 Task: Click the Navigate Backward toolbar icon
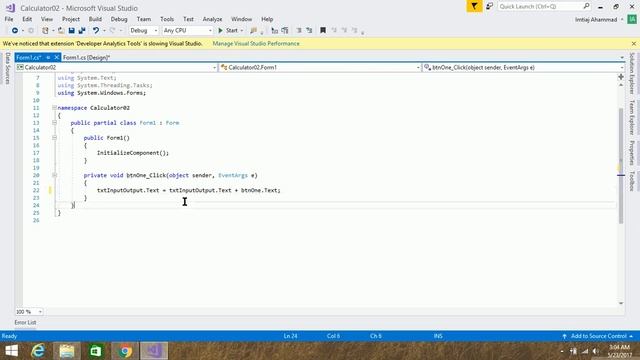(15, 31)
